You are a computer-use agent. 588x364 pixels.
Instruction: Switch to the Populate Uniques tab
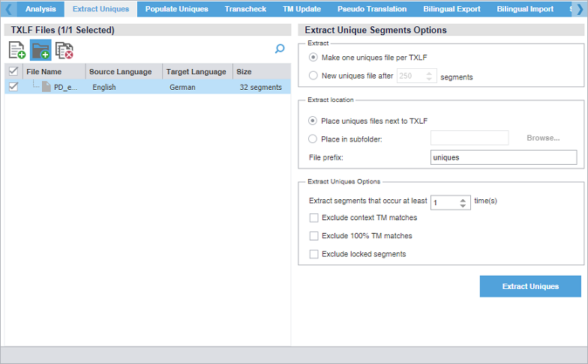176,9
